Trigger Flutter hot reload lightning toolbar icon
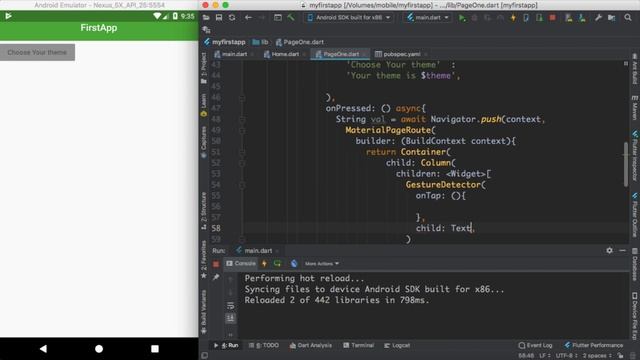This screenshot has width=640, height=360. tap(513, 18)
